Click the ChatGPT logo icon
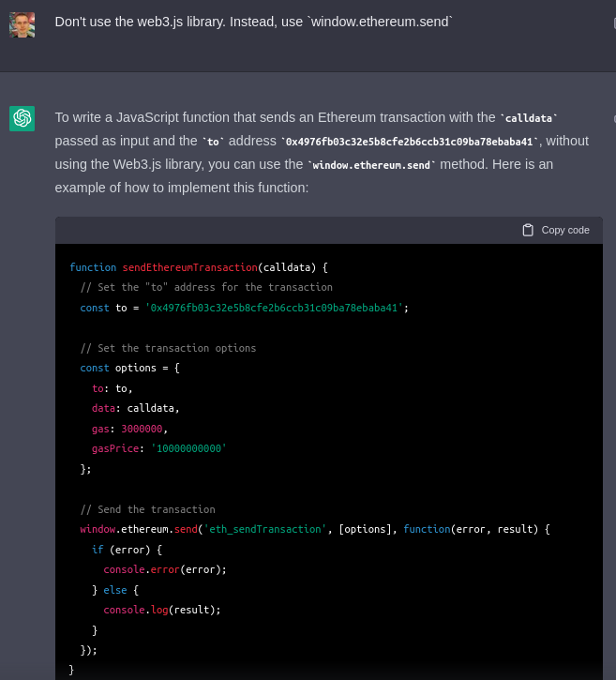 click(x=23, y=118)
